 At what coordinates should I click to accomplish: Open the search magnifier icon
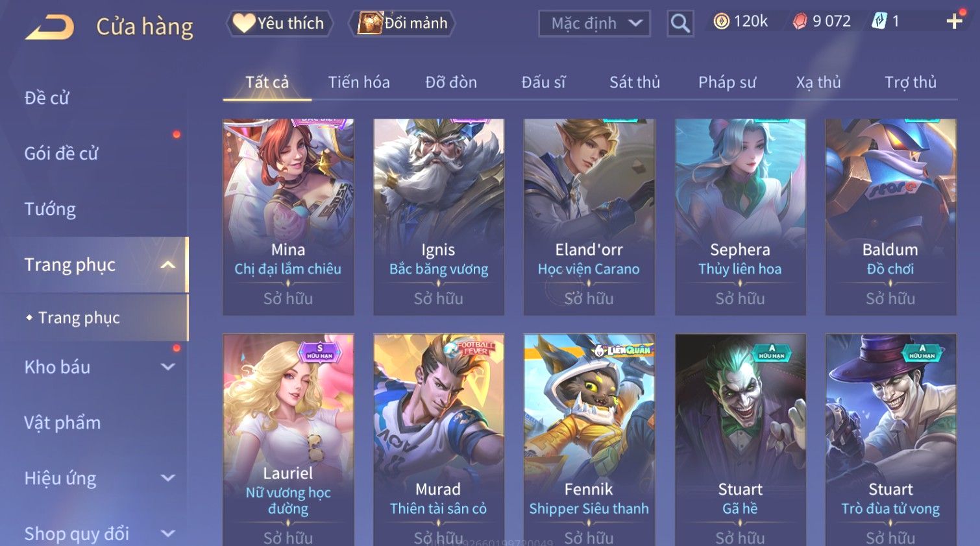(x=680, y=23)
